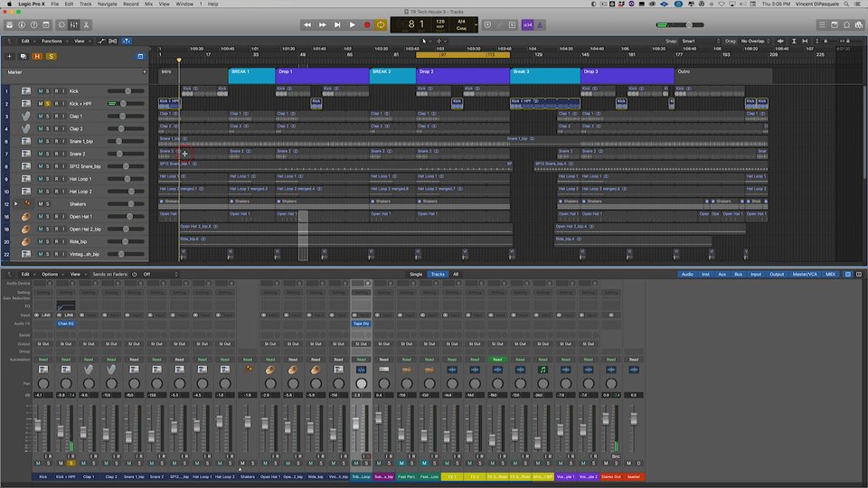Open Sends on Faders Off dropdown
Viewport: 868px width, 488px height.
[161, 275]
